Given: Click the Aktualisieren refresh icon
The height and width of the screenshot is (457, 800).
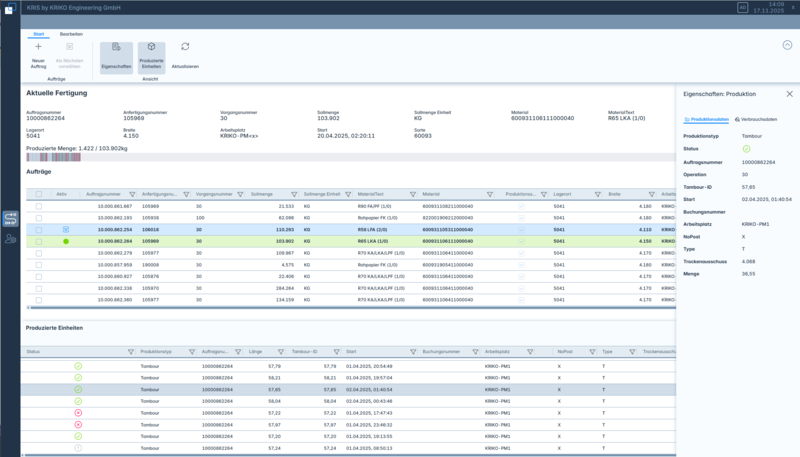Looking at the screenshot, I should click(185, 47).
